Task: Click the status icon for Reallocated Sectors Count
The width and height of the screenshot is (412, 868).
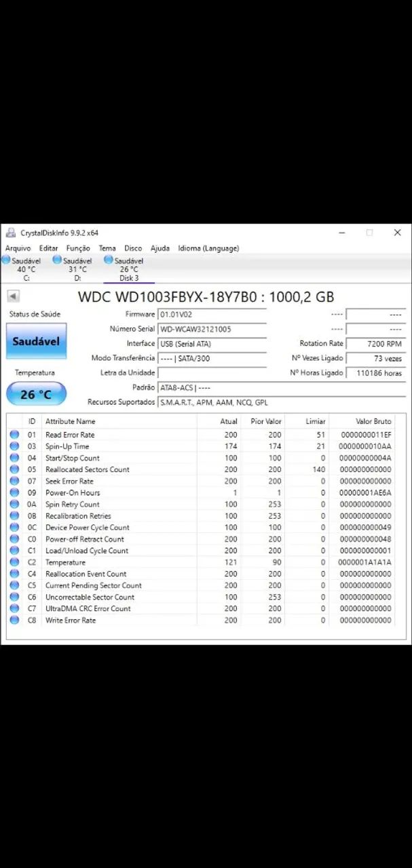Action: point(14,469)
